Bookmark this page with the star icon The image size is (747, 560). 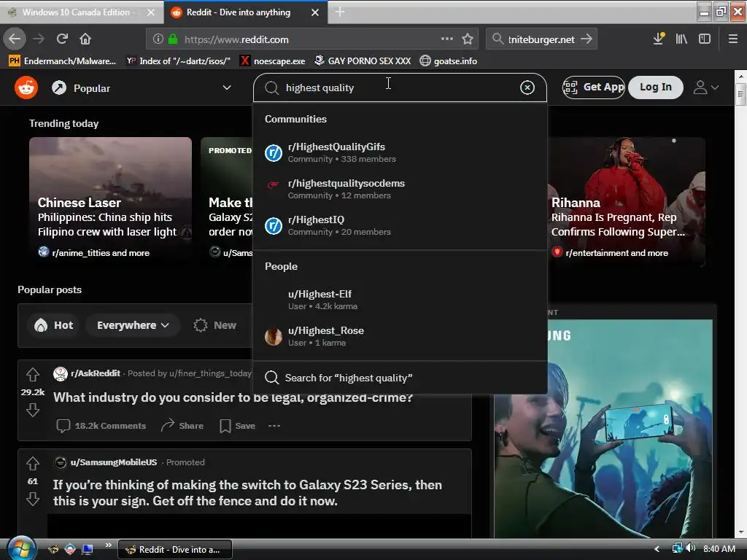click(468, 39)
